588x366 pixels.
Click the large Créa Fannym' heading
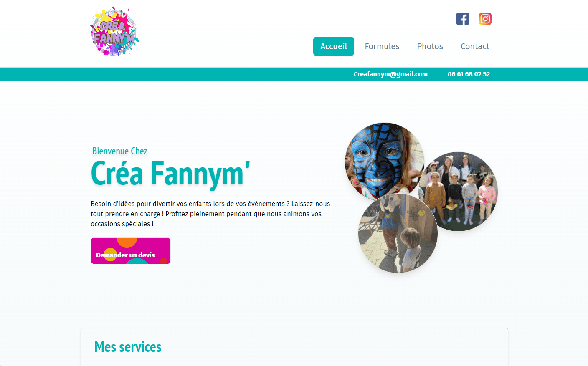170,173
